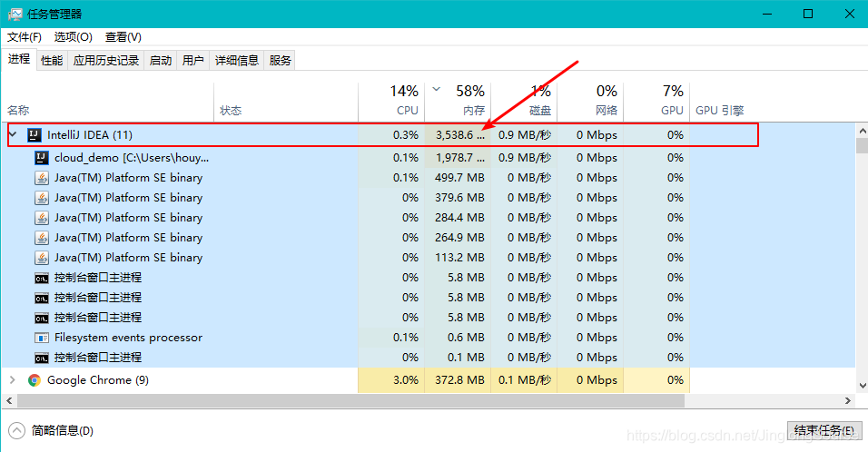Click the IntelliJ IDEA (11) group icon
The image size is (868, 452).
[35, 135]
